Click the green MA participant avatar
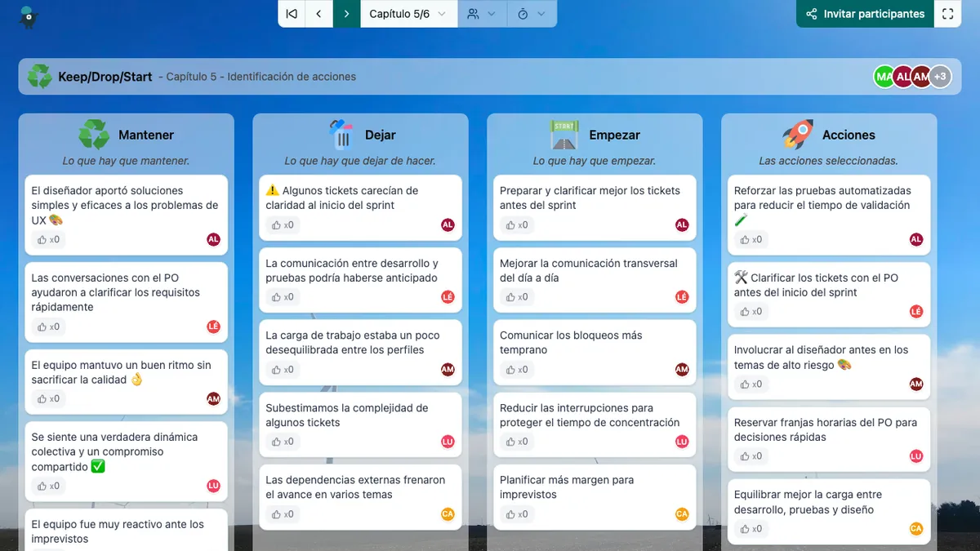This screenshot has height=551, width=980. click(x=883, y=77)
